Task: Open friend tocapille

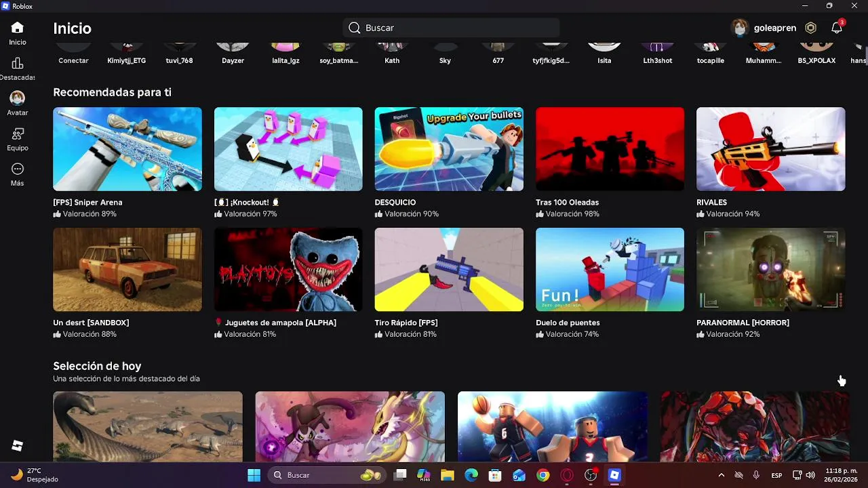Action: (x=711, y=54)
